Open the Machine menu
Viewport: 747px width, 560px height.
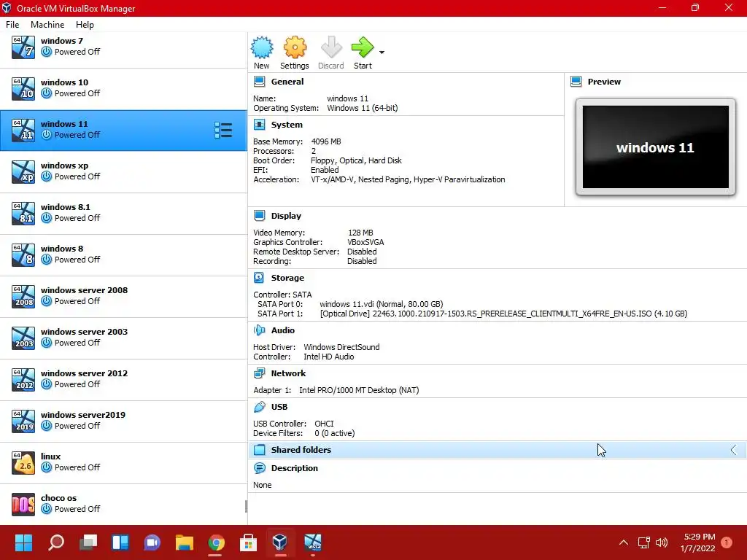click(x=47, y=25)
